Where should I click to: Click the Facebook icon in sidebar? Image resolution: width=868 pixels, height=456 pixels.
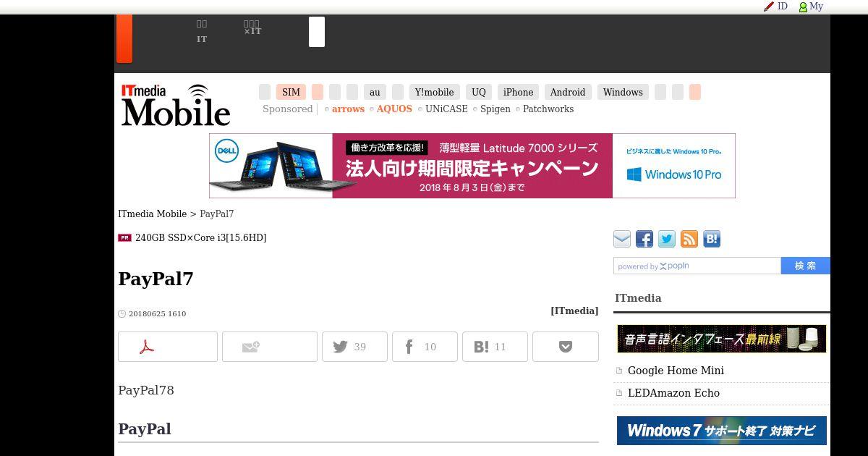[644, 239]
